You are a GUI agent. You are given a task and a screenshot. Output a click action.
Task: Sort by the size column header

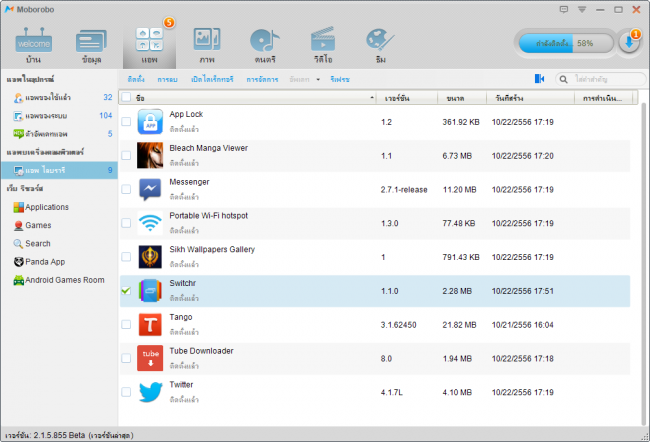tap(462, 98)
